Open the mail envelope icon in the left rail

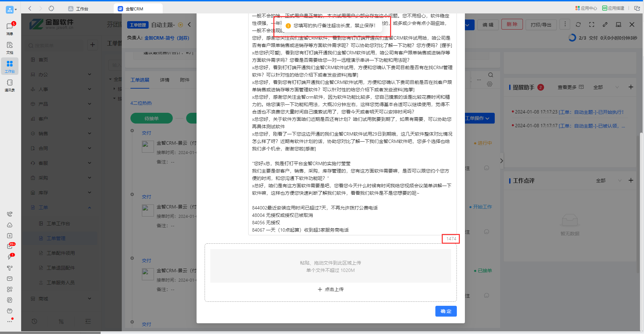coord(10,279)
